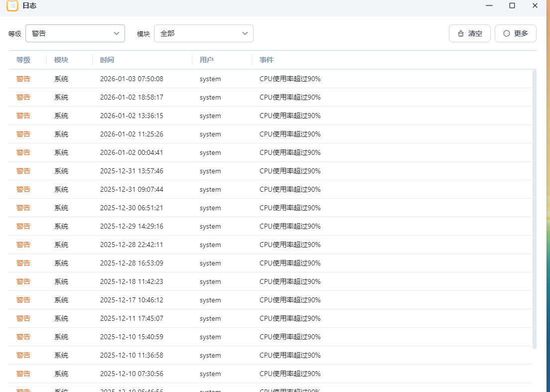Maximize the 日志 window
This screenshot has width=550, height=392.
click(x=512, y=5)
